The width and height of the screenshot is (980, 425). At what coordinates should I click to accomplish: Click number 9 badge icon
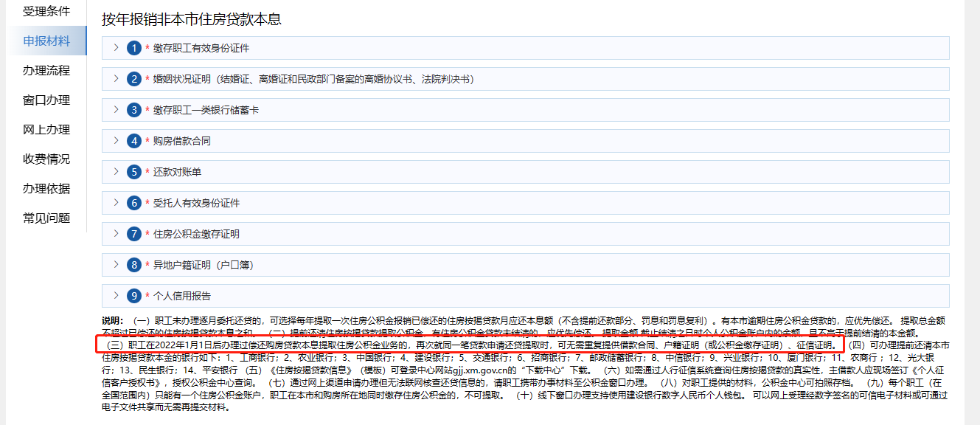coord(133,296)
